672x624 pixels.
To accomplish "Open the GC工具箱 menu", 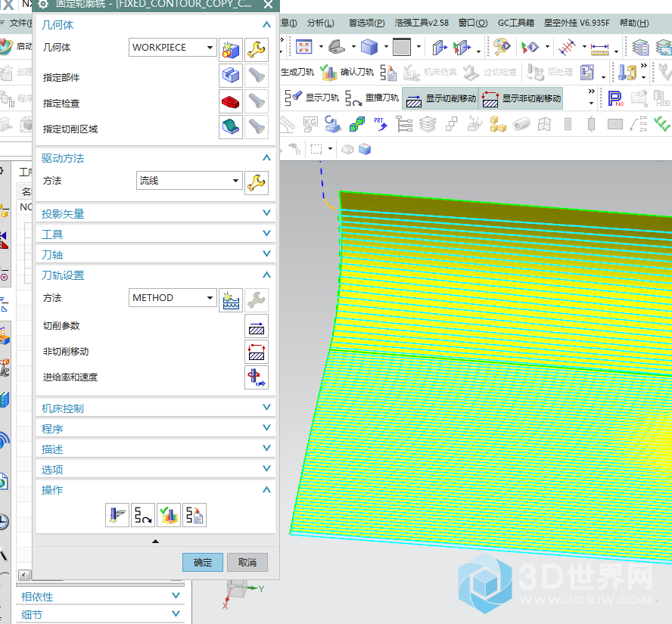I will [516, 23].
